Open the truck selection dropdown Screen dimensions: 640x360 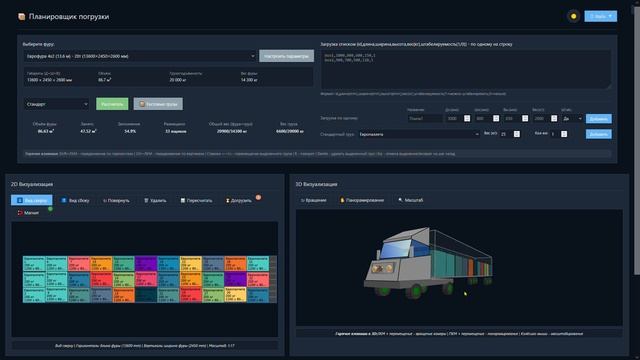[140, 56]
